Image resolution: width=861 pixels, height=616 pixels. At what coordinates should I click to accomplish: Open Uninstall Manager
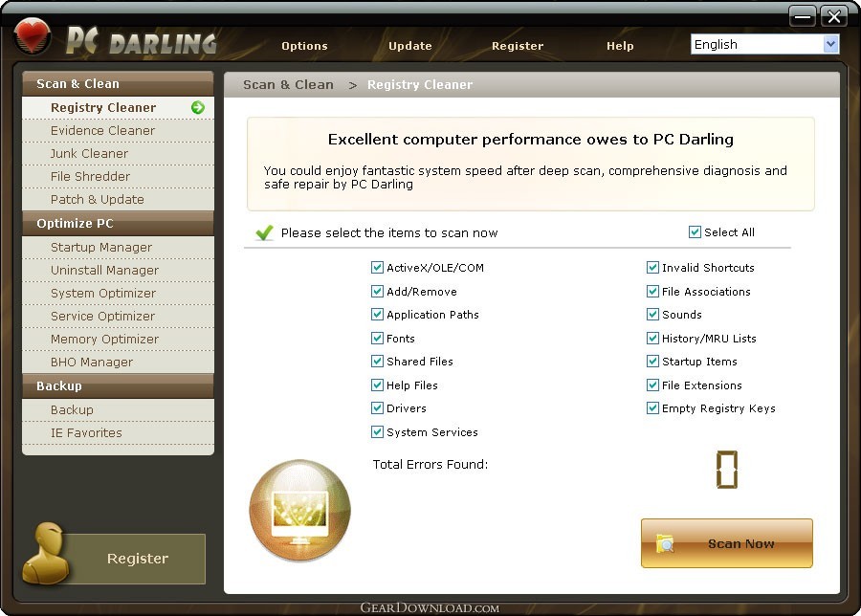pyautogui.click(x=118, y=271)
